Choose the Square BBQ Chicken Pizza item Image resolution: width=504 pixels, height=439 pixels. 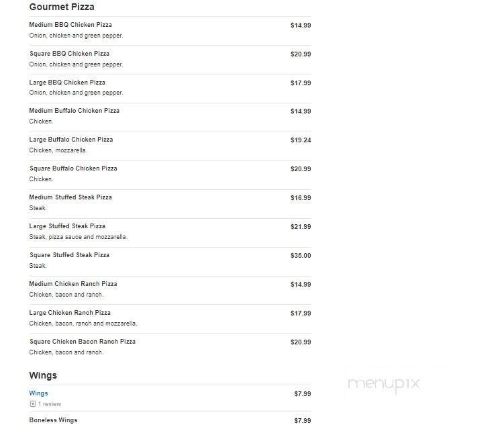(69, 54)
